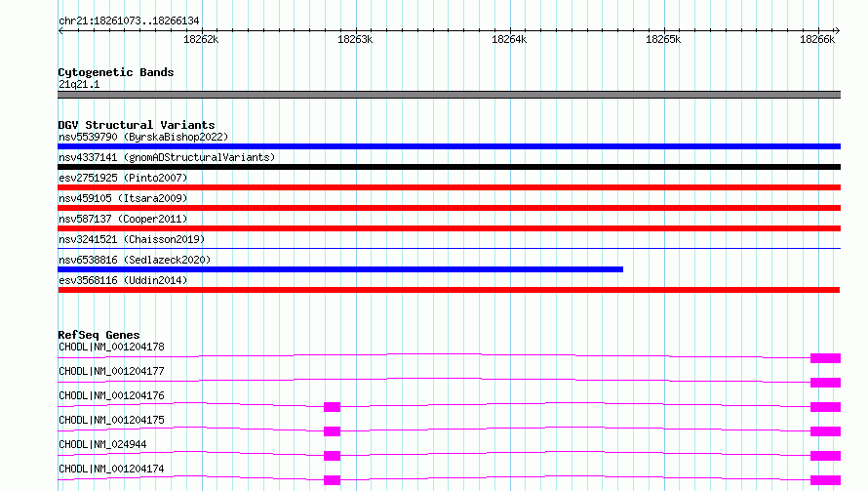Image resolution: width=868 pixels, height=491 pixels.
Task: Click the left arrow of the ruler
Action: (x=60, y=30)
